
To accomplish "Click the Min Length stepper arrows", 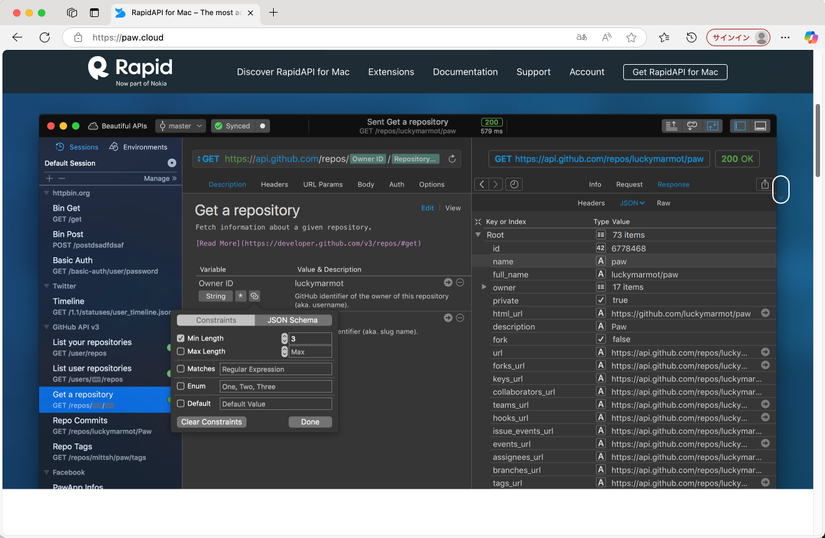I will [x=284, y=338].
